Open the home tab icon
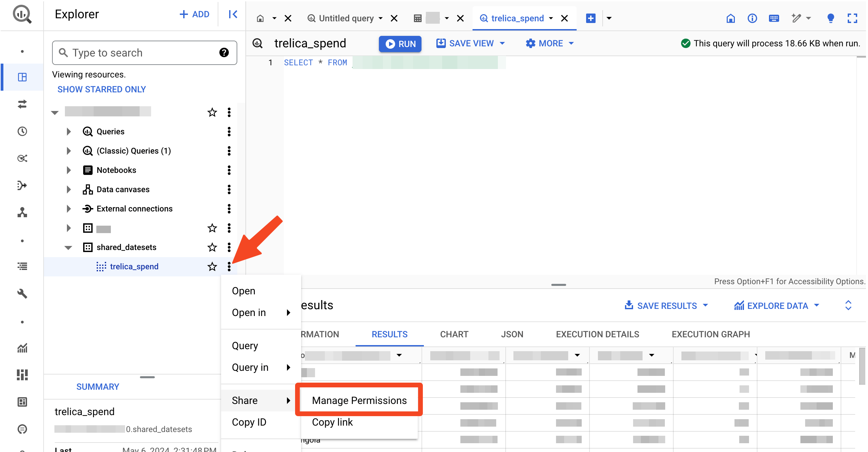Image resolution: width=868 pixels, height=452 pixels. point(260,18)
